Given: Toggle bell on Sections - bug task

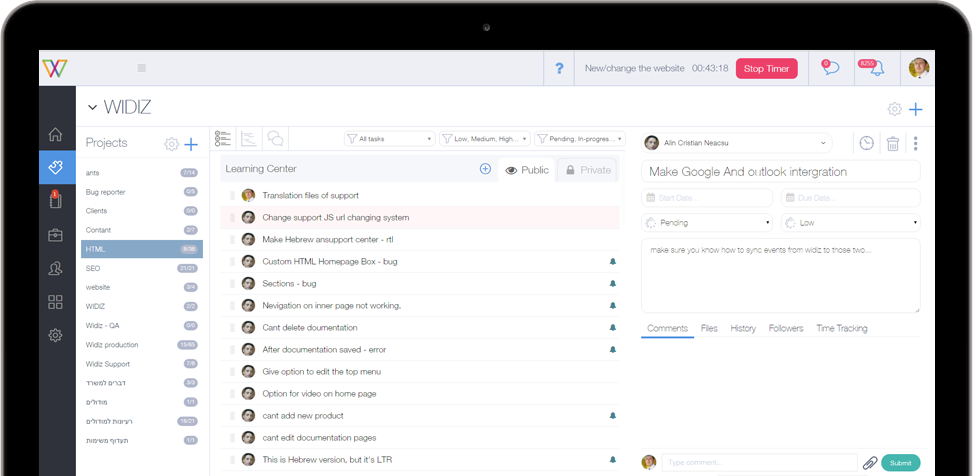Looking at the screenshot, I should pyautogui.click(x=612, y=284).
